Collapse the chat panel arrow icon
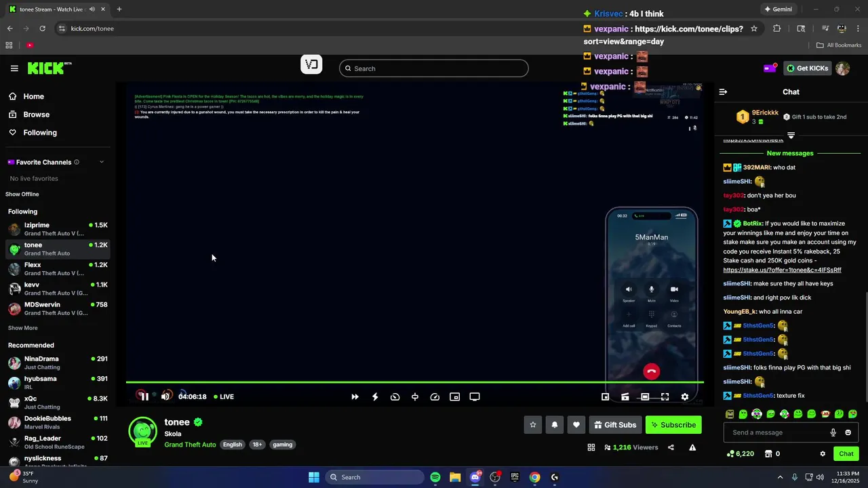 click(723, 91)
